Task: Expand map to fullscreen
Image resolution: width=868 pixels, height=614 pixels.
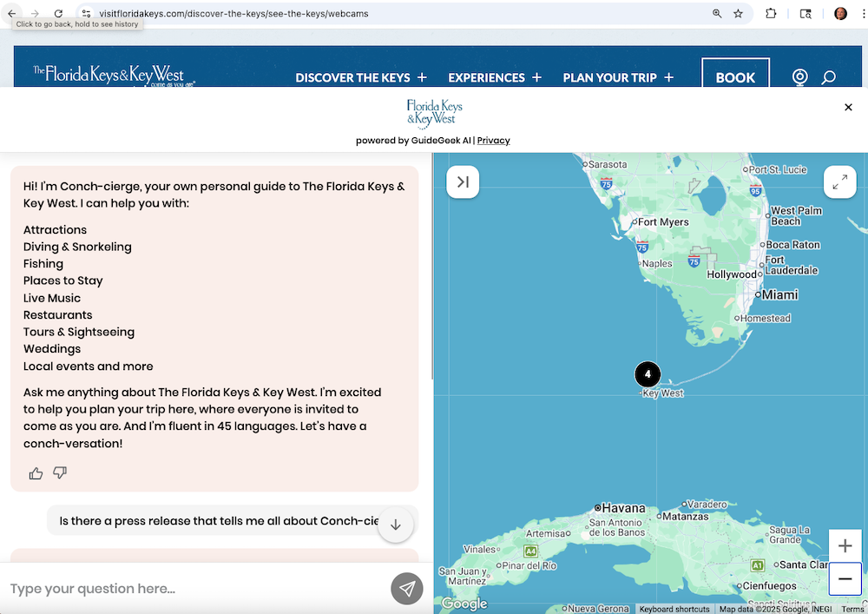Action: point(839,182)
